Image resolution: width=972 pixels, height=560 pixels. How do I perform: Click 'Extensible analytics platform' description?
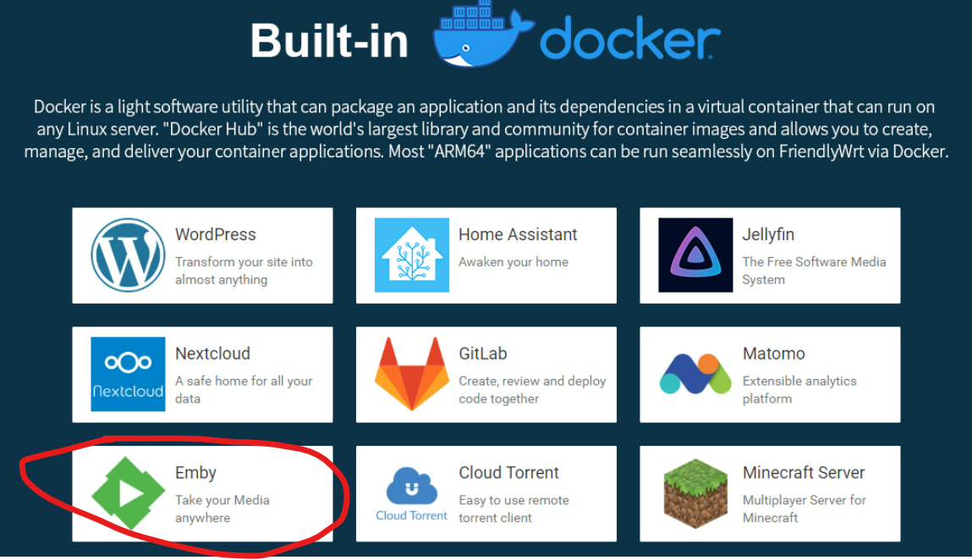pos(799,389)
